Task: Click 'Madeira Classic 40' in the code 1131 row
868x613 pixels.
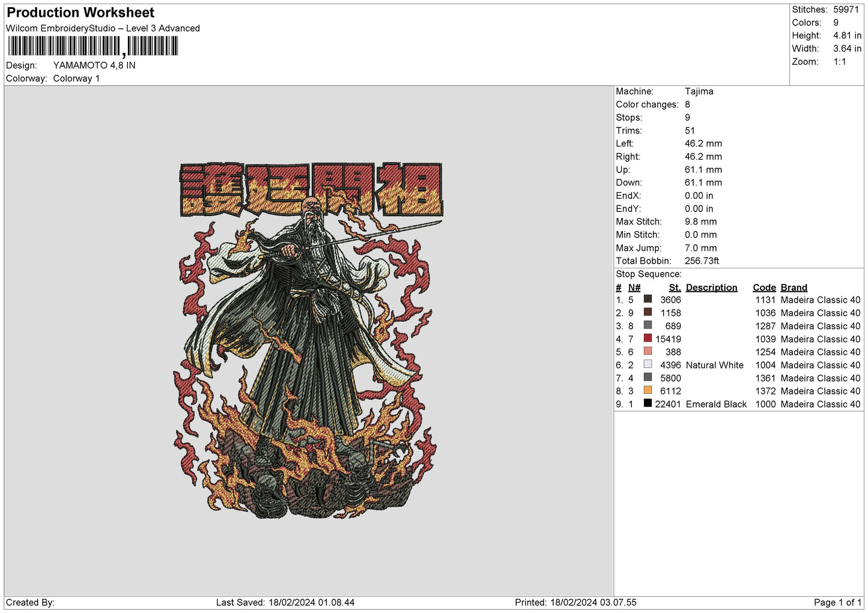Action: pyautogui.click(x=821, y=300)
